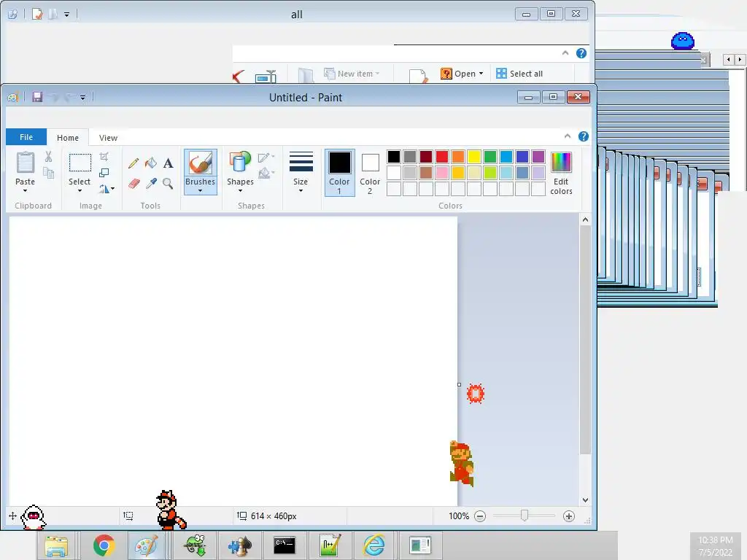747x560 pixels.
Task: Click the Cut scissors icon
Action: coord(48,157)
